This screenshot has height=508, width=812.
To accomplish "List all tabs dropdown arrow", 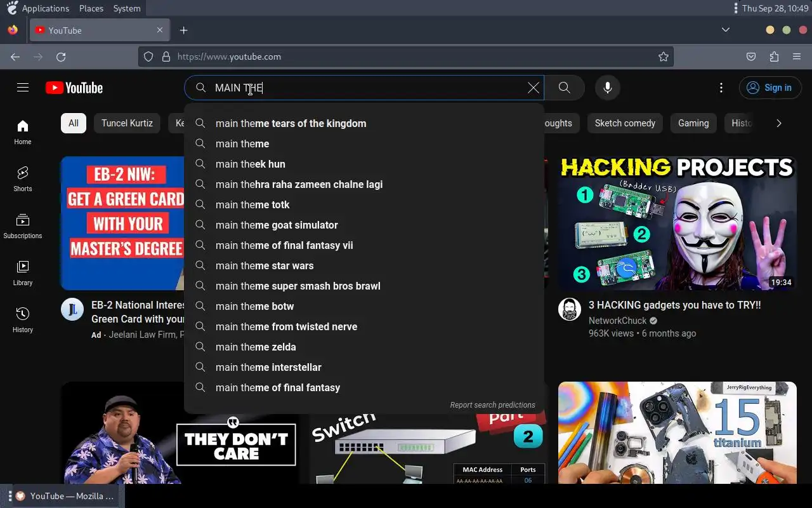I will pyautogui.click(x=726, y=30).
